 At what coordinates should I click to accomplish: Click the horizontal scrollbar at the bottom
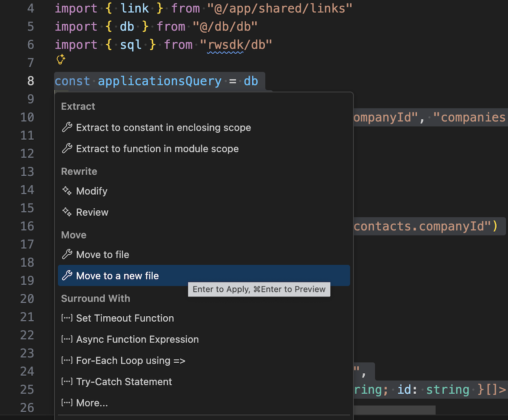[x=394, y=410]
